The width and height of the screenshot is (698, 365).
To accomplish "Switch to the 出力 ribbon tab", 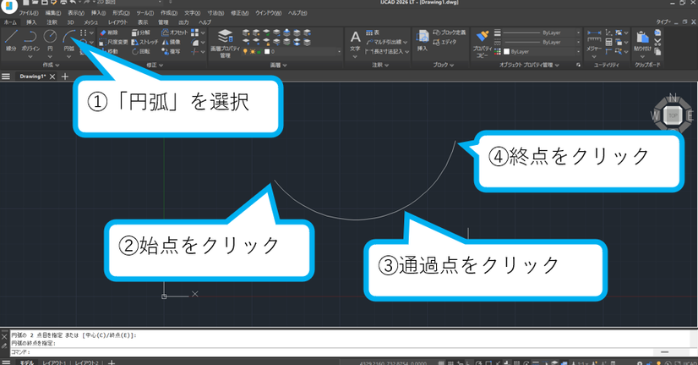I will tap(183, 22).
